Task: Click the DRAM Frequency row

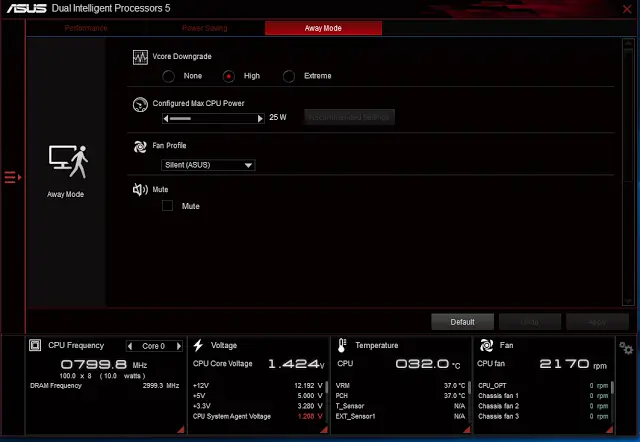Action: (x=104, y=386)
